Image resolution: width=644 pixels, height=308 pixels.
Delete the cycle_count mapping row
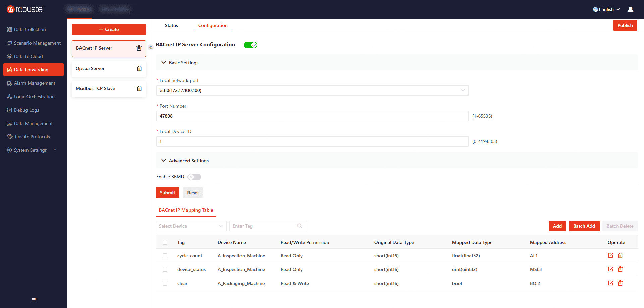point(620,255)
